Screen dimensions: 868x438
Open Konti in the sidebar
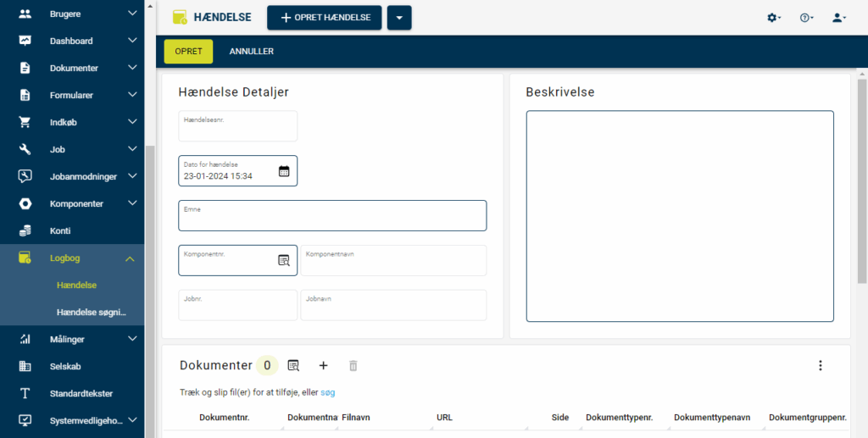coord(60,230)
